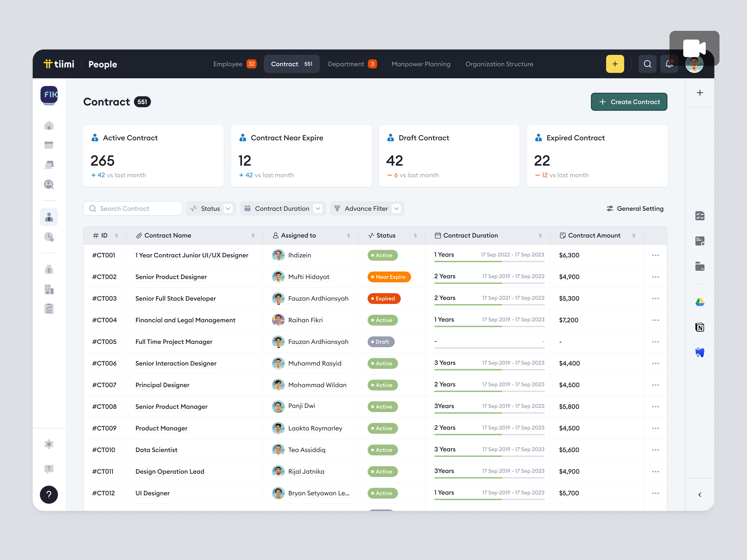The width and height of the screenshot is (747, 560).
Task: Open the Company building icon in the sidebar
Action: click(49, 289)
